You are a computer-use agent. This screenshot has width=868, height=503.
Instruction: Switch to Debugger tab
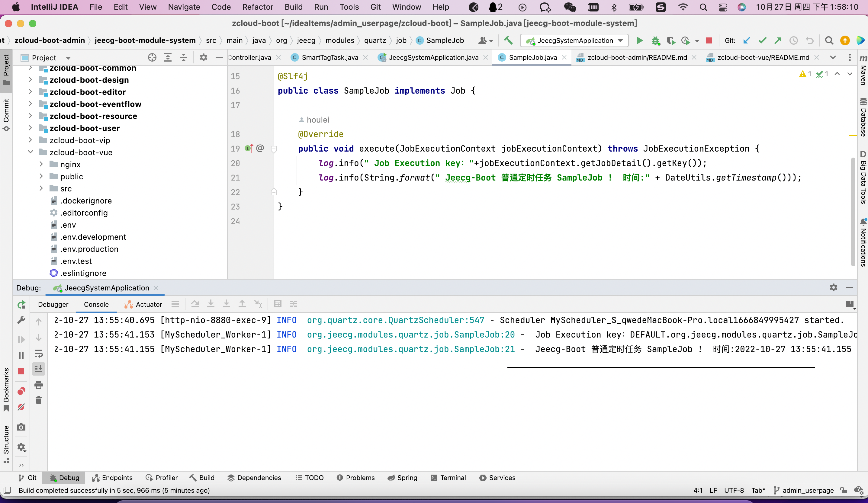point(53,304)
